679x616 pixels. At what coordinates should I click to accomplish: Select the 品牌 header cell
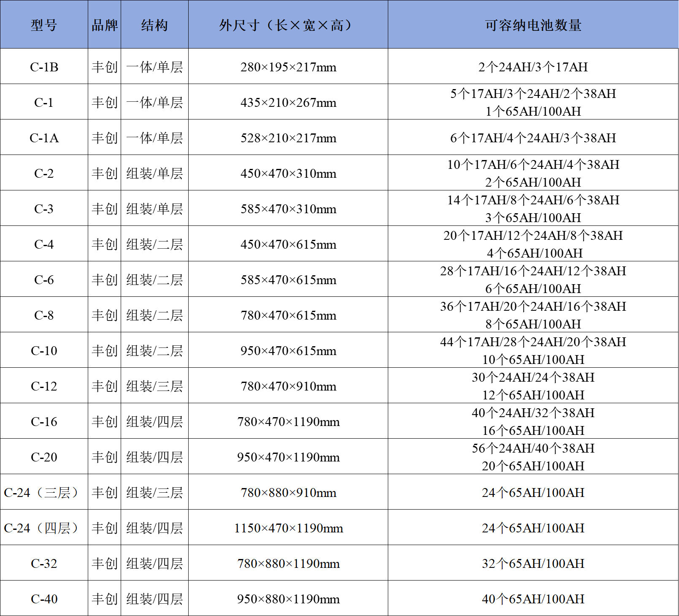point(105,25)
